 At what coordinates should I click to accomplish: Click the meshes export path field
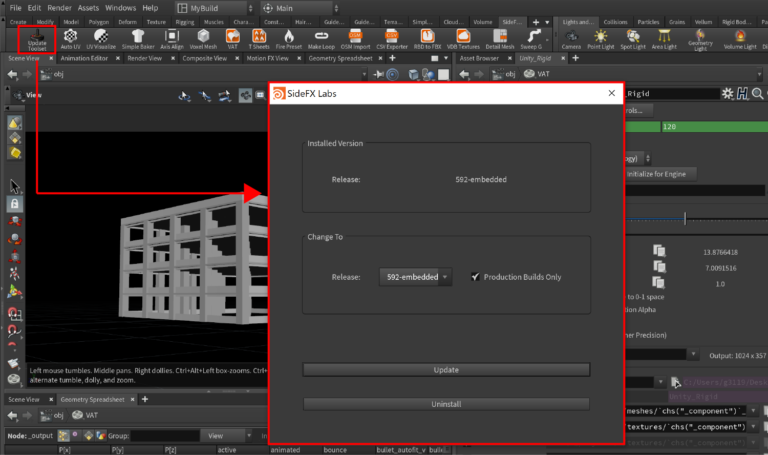(x=686, y=411)
